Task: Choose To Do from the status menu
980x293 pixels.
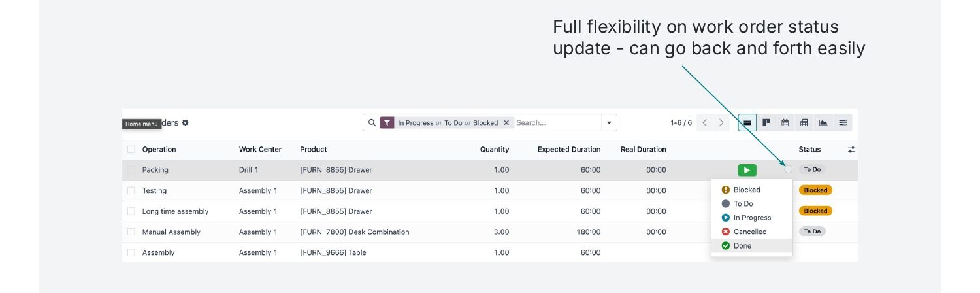Action: [x=752, y=204]
